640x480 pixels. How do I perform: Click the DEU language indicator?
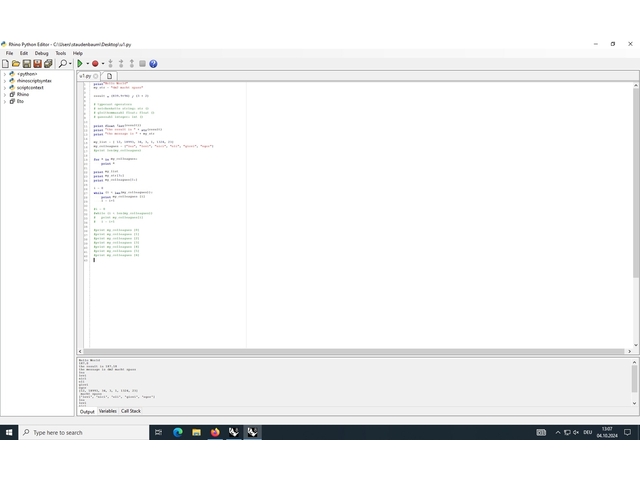[x=588, y=432]
